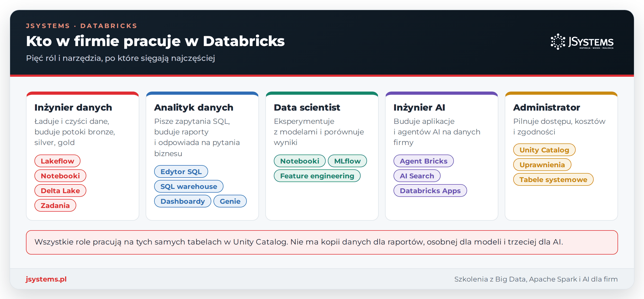Click the description 'Pisze zapytania SQL'

coord(197,137)
